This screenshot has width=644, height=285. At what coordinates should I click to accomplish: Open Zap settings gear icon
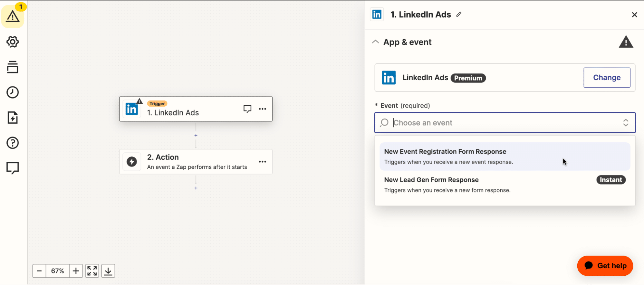(x=13, y=42)
